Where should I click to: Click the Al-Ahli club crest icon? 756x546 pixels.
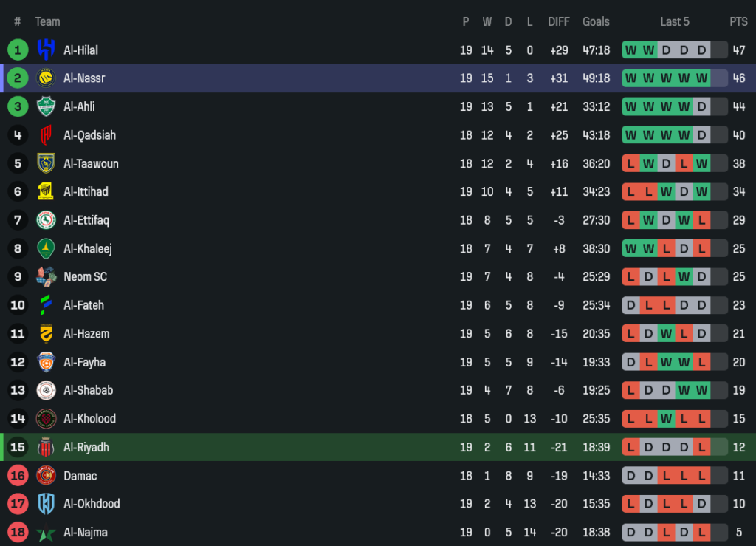(46, 106)
